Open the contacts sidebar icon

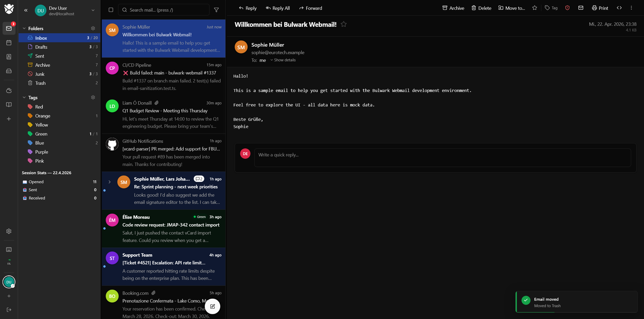9,57
